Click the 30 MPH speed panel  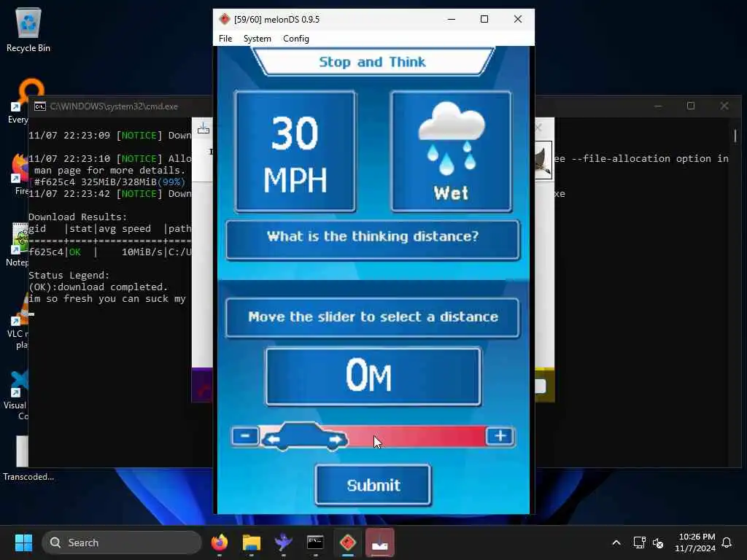click(x=295, y=152)
